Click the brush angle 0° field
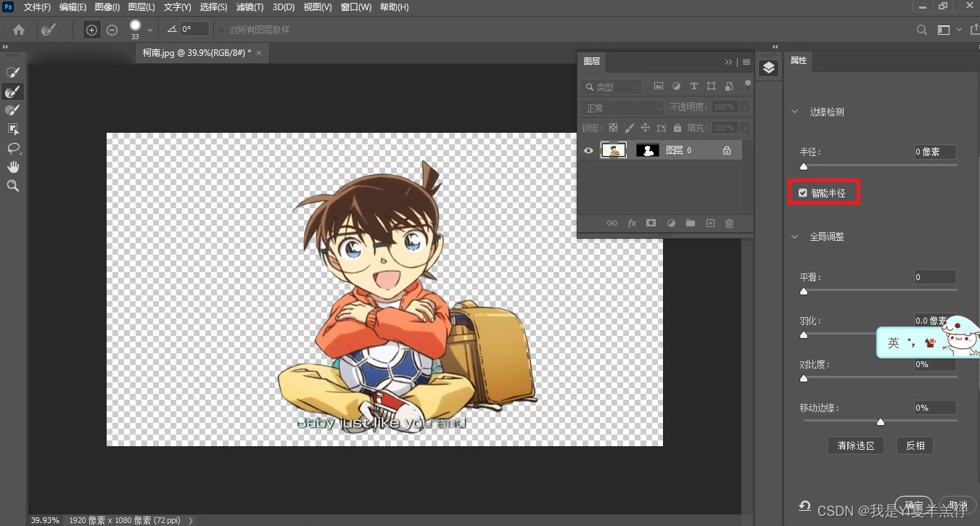 [x=194, y=30]
